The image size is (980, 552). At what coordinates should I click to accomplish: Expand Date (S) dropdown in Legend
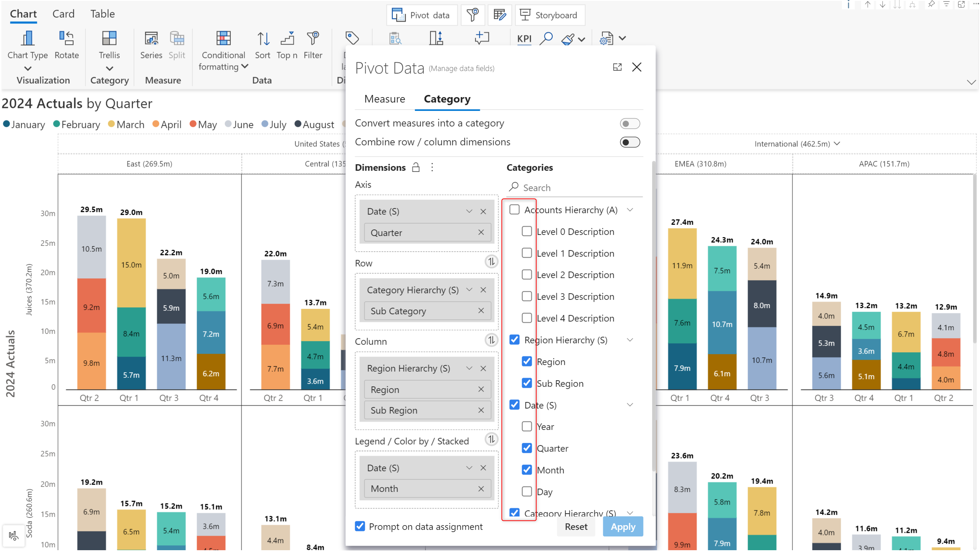[469, 468]
